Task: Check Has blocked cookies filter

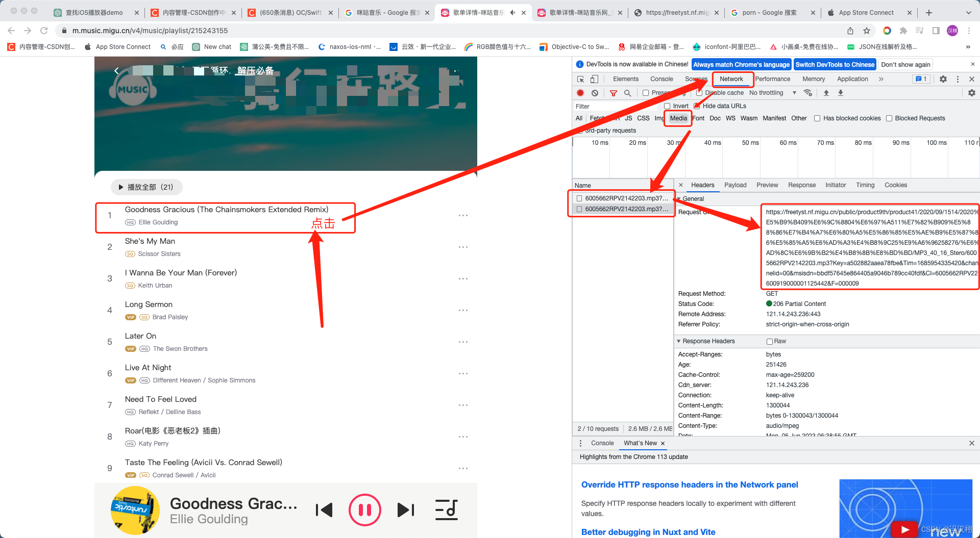Action: (817, 118)
